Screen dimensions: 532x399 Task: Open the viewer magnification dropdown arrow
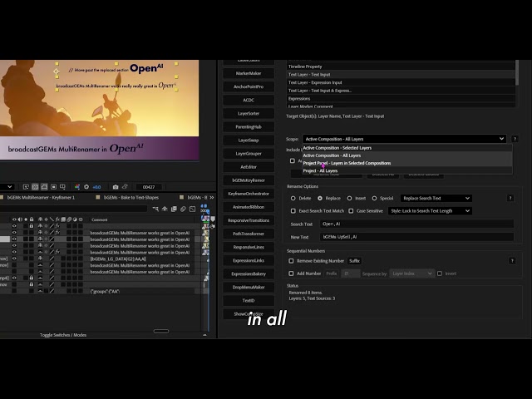[9, 186]
